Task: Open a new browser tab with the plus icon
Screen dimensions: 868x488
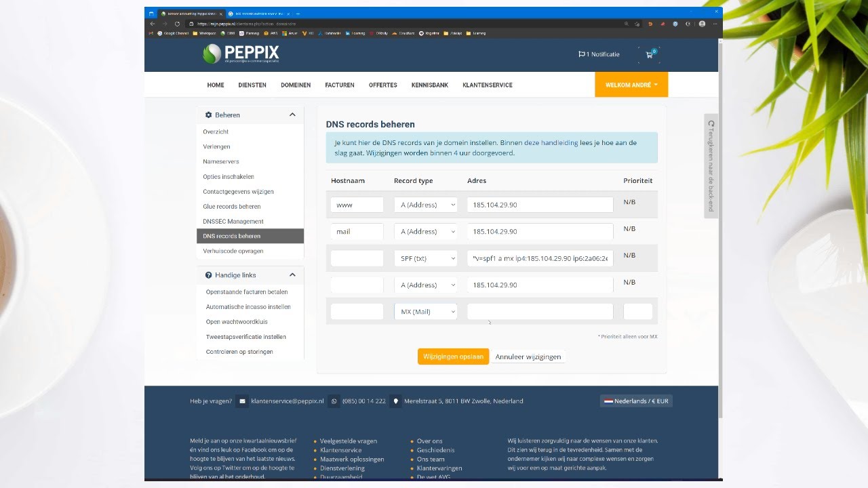Action: 298,14
